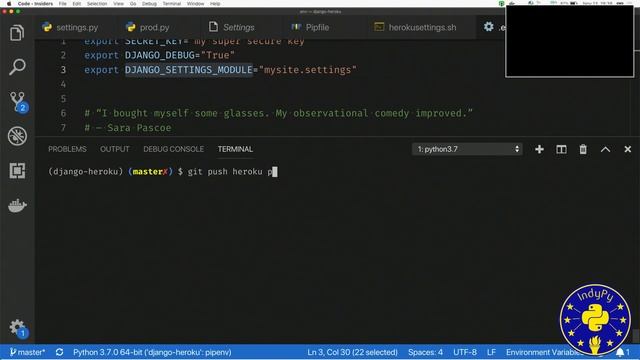Click Ln 3, Col 30 status item
Viewport: 640px width, 360px height.
tap(352, 352)
